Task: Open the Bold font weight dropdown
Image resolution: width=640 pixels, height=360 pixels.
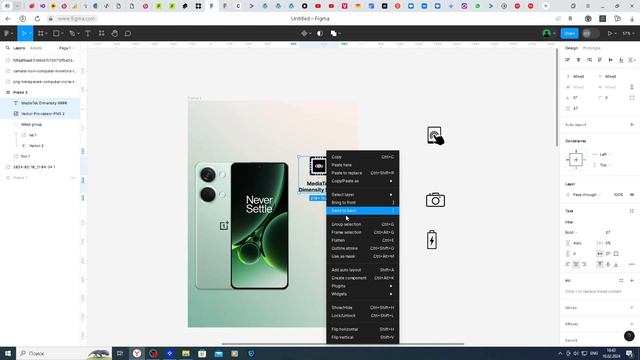Action: click(571, 232)
